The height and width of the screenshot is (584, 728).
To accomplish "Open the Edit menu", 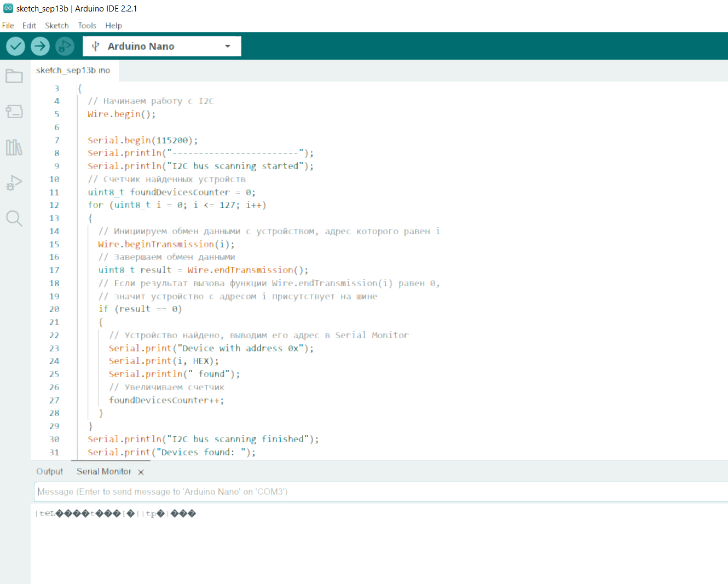I will pyautogui.click(x=29, y=26).
